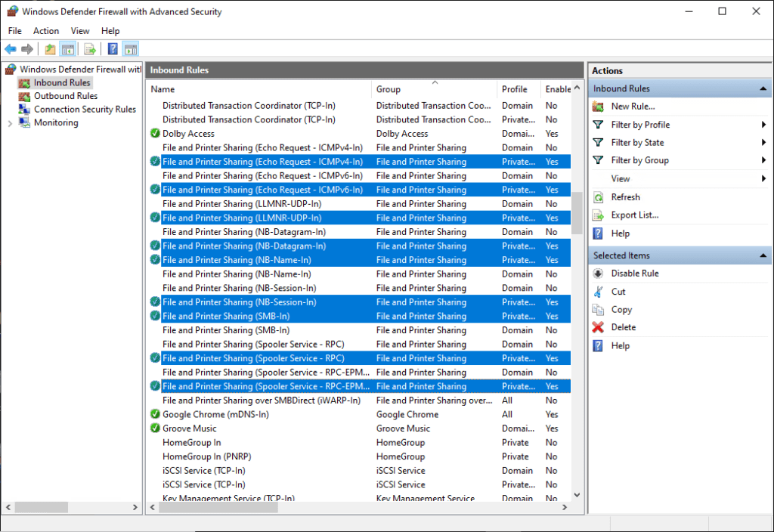
Task: Select Connection Security Rules in the sidebar
Action: tap(78, 109)
